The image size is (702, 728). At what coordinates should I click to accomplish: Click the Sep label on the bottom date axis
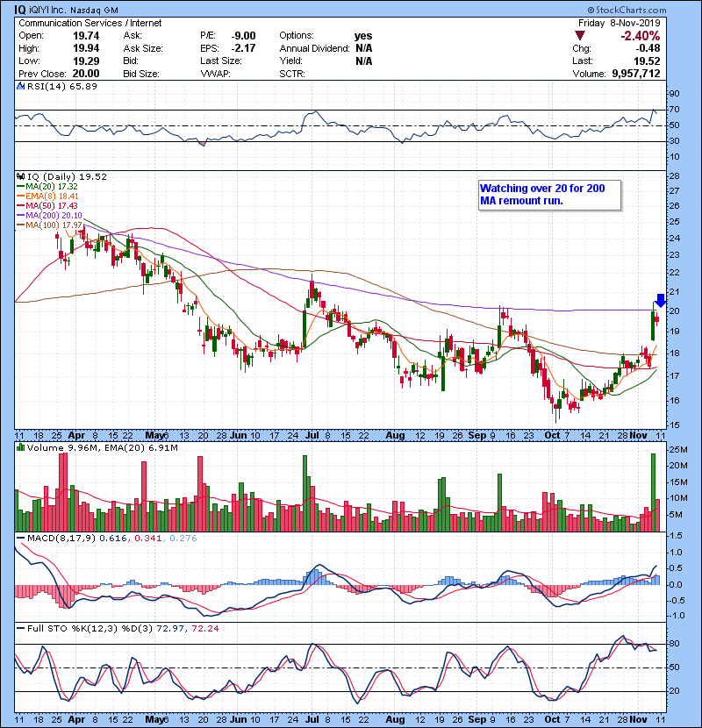point(476,719)
